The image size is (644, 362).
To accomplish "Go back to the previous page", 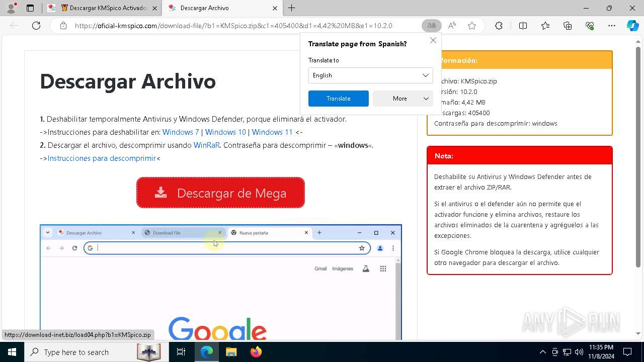I will 14,26.
